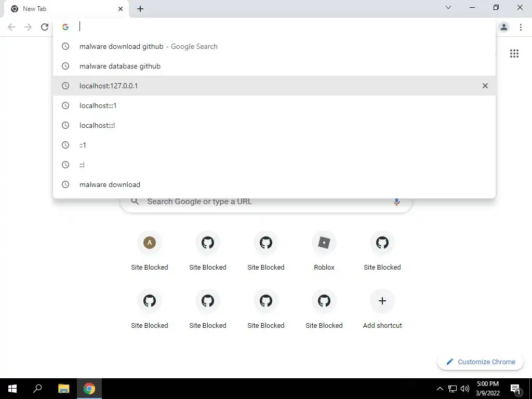The image size is (532, 399).
Task: Open the Google apps grid
Action: [x=514, y=54]
